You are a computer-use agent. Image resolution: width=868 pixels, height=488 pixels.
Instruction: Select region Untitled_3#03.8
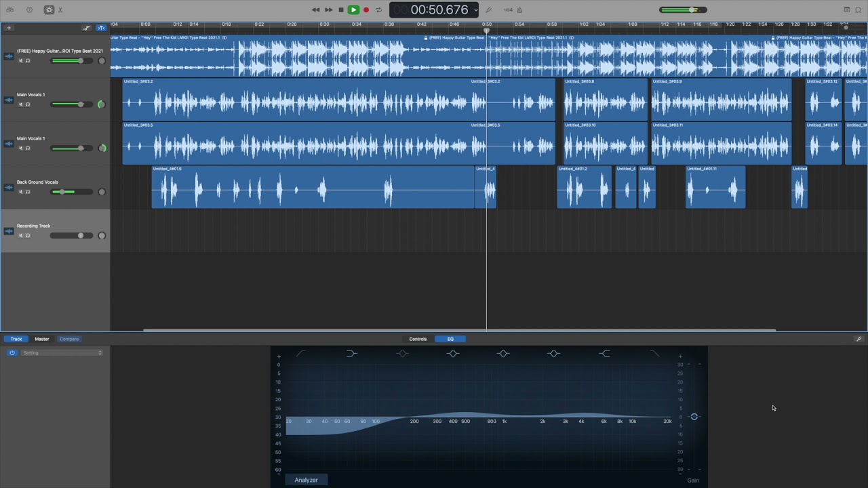(x=606, y=100)
